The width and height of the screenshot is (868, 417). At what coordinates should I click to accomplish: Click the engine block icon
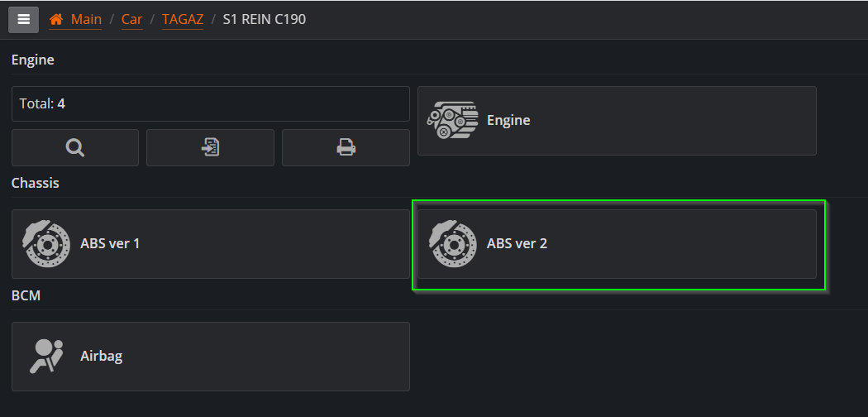(452, 120)
